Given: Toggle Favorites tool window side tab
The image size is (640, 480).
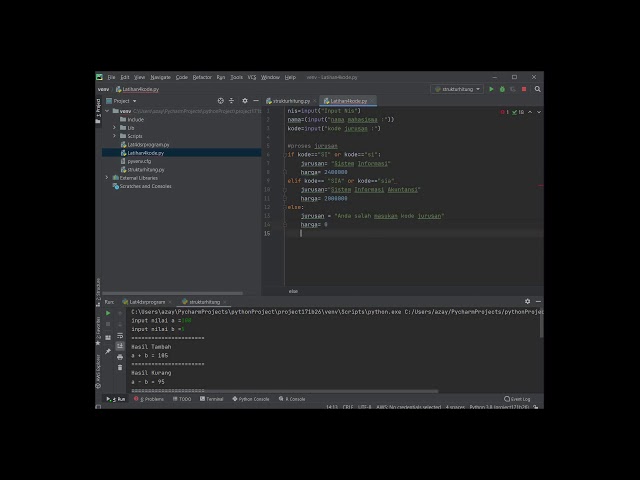Looking at the screenshot, I should (x=98, y=329).
